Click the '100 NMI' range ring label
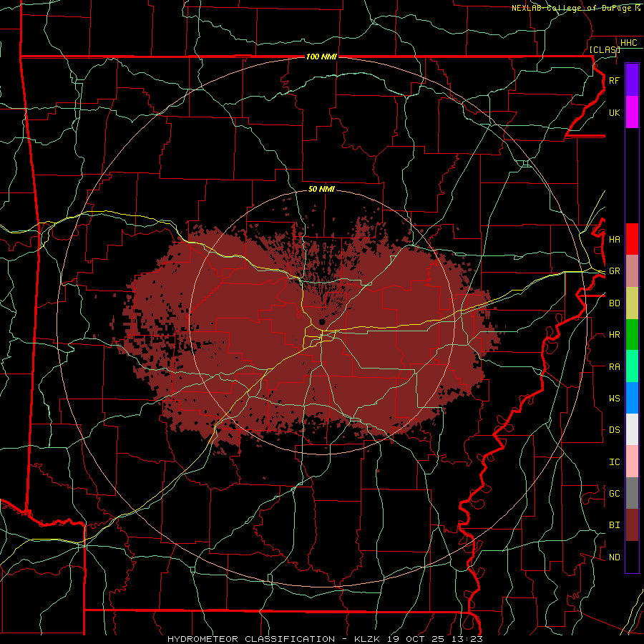 coord(321,57)
